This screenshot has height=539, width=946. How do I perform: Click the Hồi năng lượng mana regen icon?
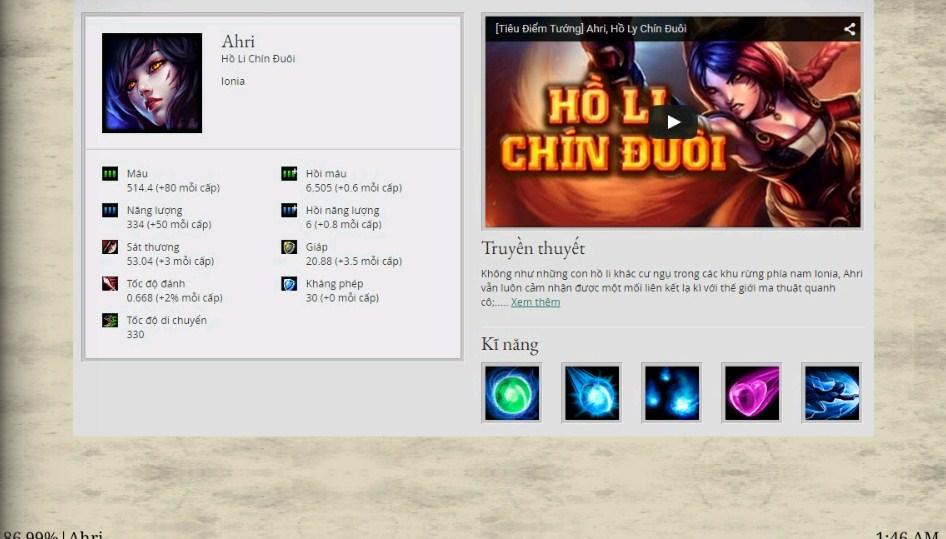point(289,211)
